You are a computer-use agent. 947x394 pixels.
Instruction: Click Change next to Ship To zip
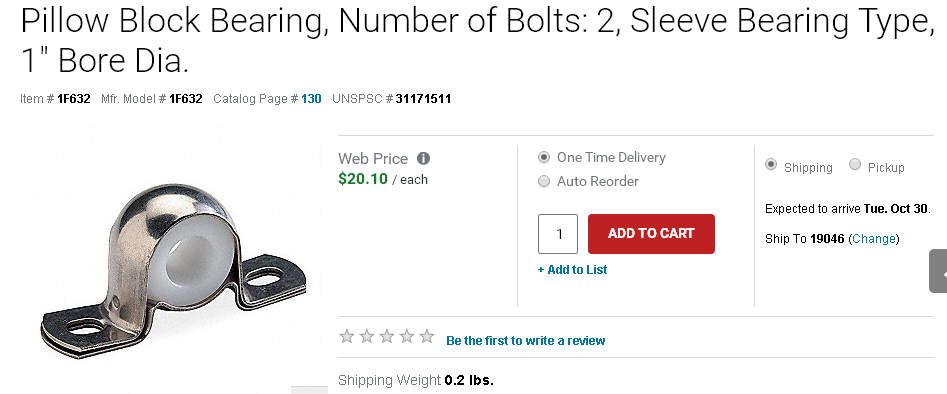point(874,239)
